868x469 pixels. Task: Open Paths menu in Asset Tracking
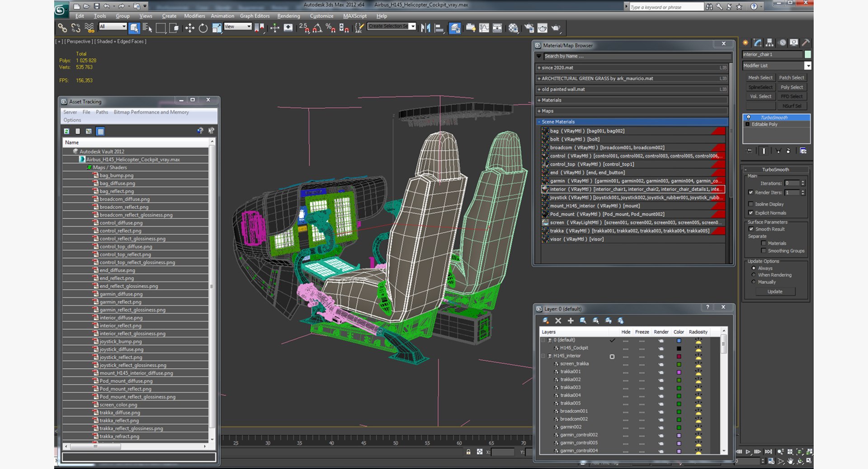[x=102, y=112]
